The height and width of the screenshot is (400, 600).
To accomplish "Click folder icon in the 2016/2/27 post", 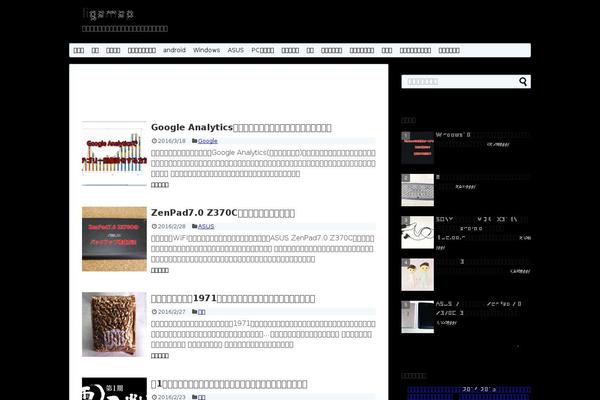I will pyautogui.click(x=194, y=312).
